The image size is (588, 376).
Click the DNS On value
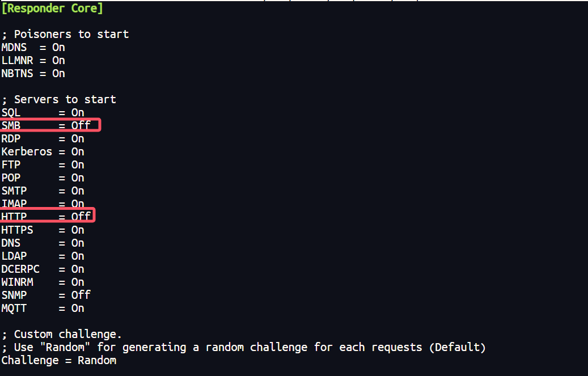(x=78, y=243)
